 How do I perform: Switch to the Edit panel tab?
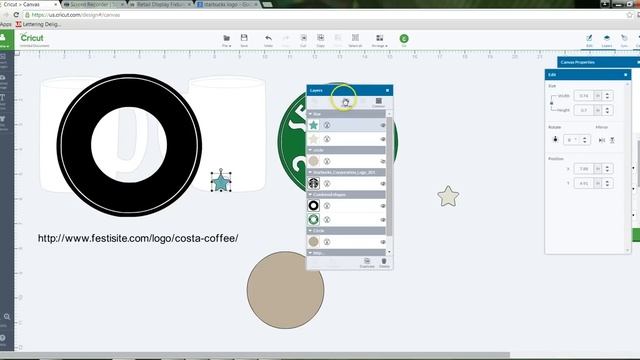[589, 40]
